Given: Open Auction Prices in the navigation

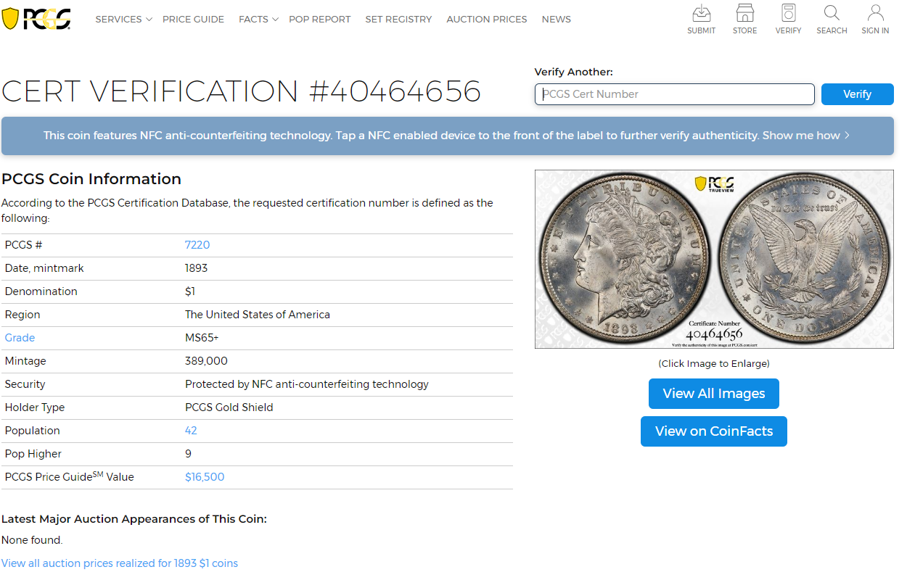Looking at the screenshot, I should pos(486,20).
